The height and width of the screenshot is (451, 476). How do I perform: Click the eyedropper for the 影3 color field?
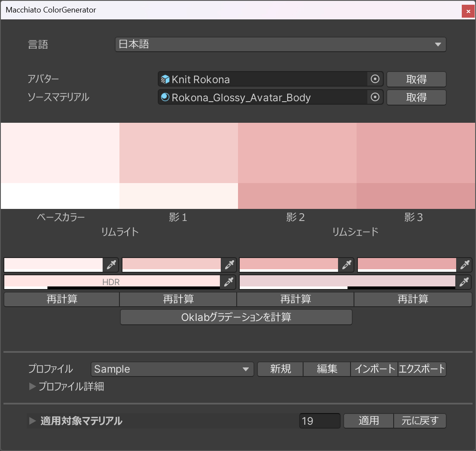coord(465,265)
